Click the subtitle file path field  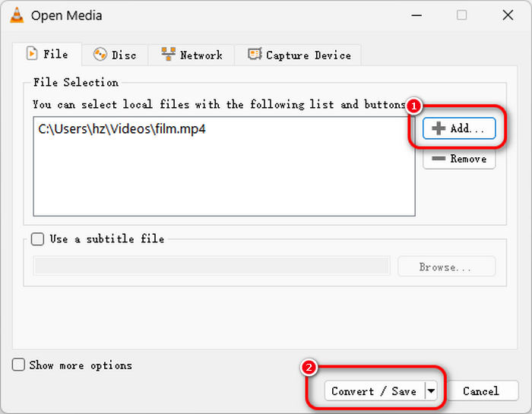(212, 266)
